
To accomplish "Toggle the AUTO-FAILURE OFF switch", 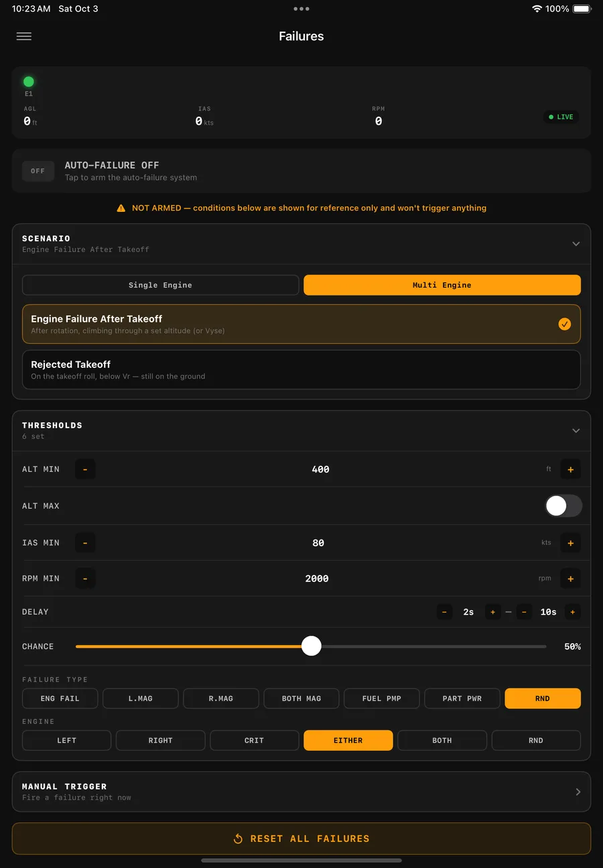I will pos(38,171).
